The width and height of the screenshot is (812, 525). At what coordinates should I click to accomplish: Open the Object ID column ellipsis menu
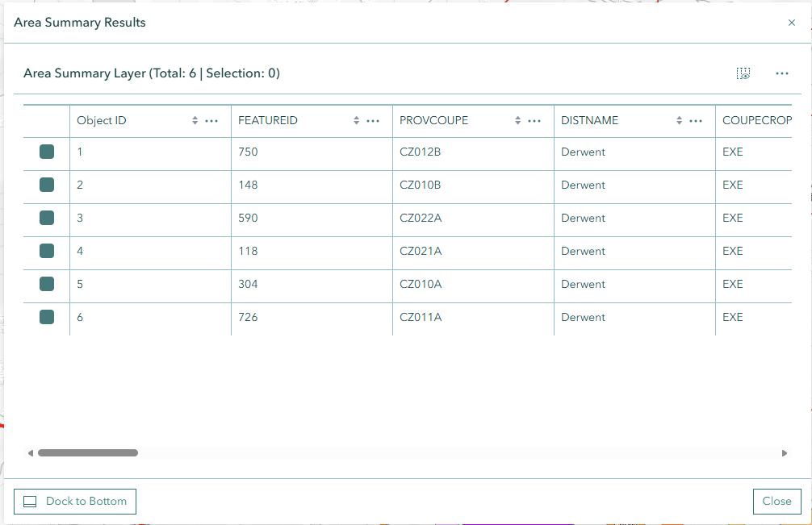[x=211, y=119]
